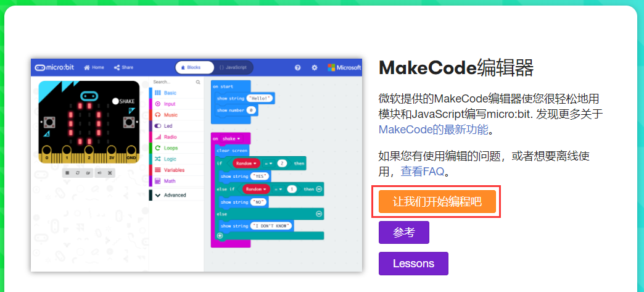This screenshot has width=644, height=292.
Task: Click the micro:bit logo in the editor header
Action: pos(56,67)
